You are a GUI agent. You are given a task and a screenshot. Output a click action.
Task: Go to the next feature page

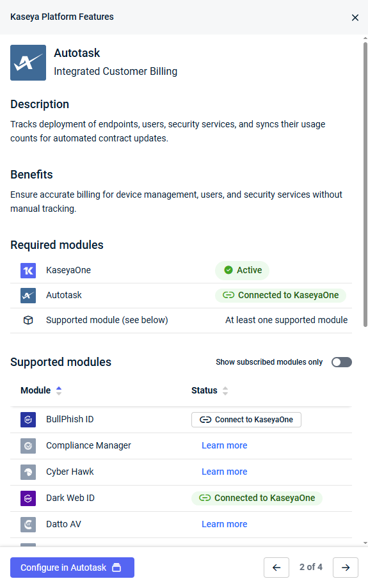346,568
